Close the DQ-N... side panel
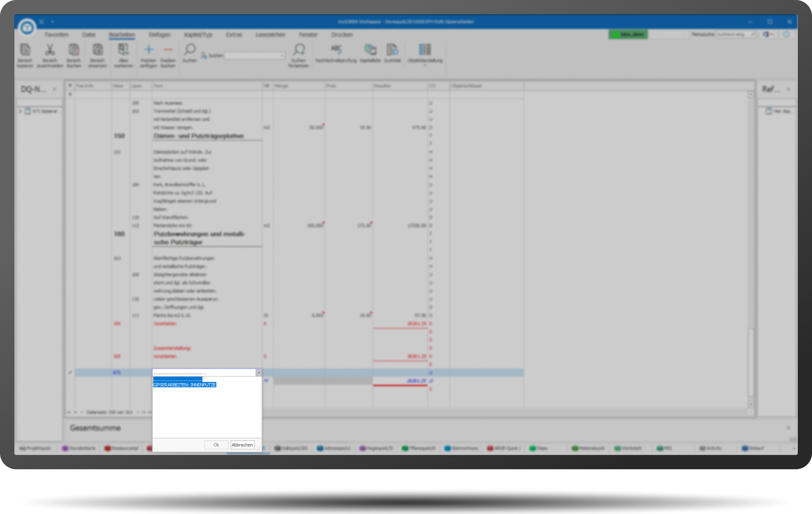The image size is (812, 514). tap(54, 89)
